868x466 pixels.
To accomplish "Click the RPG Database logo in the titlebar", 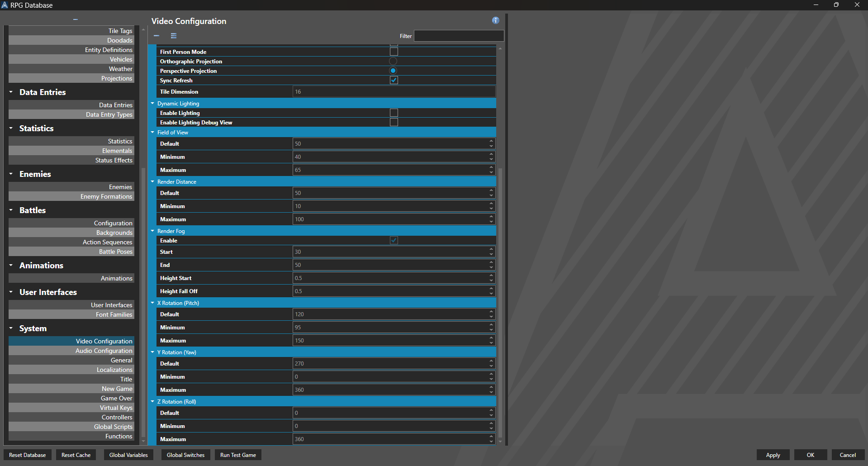I will [5, 5].
